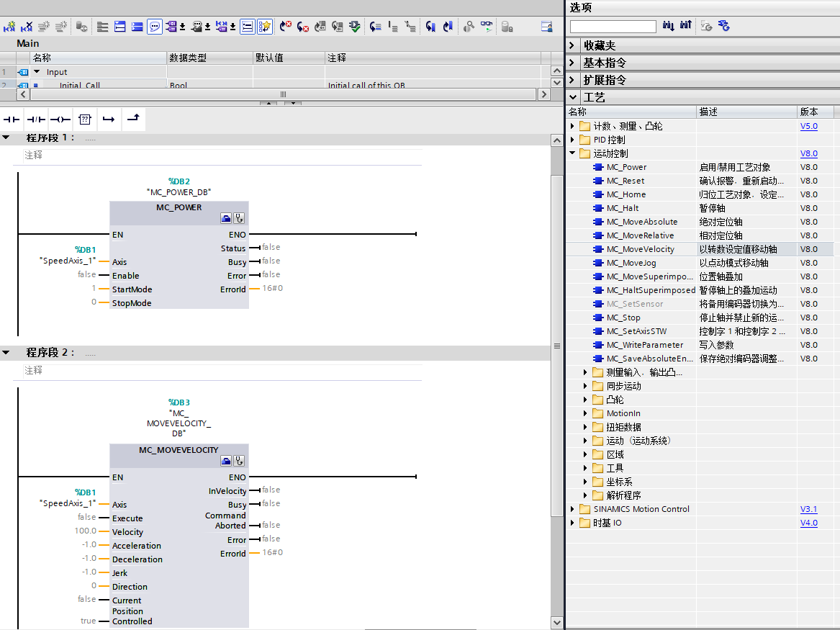Open diagnostics icon on MC_MOVEVELOCITY block

pyautogui.click(x=240, y=462)
